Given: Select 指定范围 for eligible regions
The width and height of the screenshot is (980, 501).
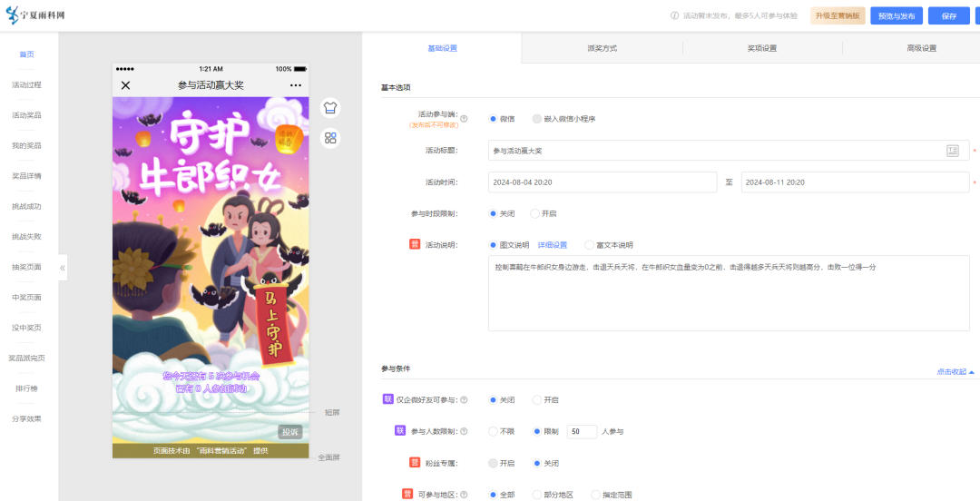Looking at the screenshot, I should pos(612,495).
